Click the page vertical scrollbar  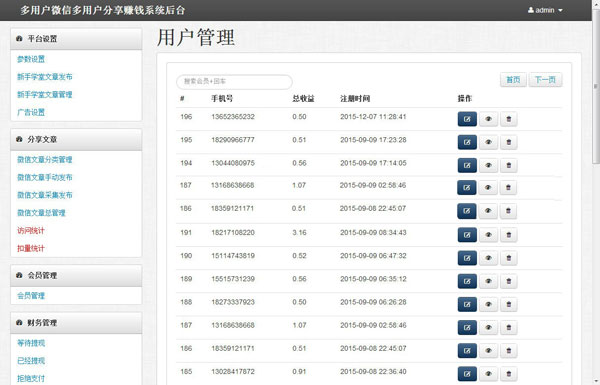pyautogui.click(x=596, y=86)
